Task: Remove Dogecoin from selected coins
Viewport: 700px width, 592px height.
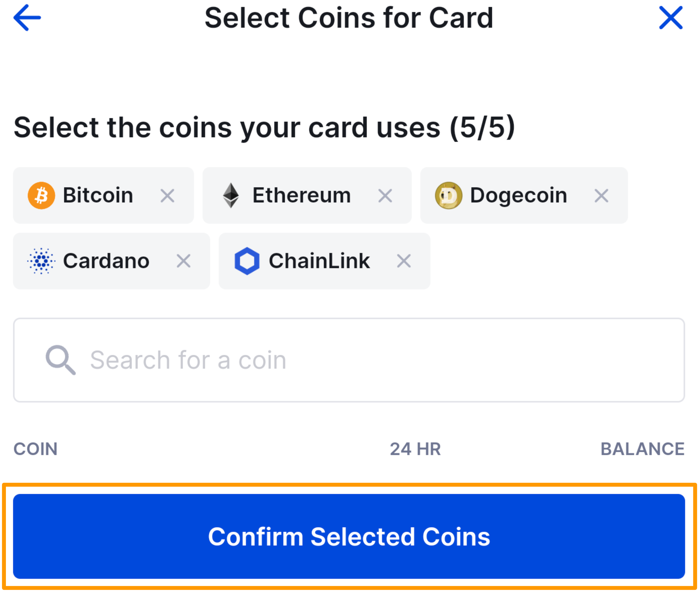Action: (x=601, y=196)
